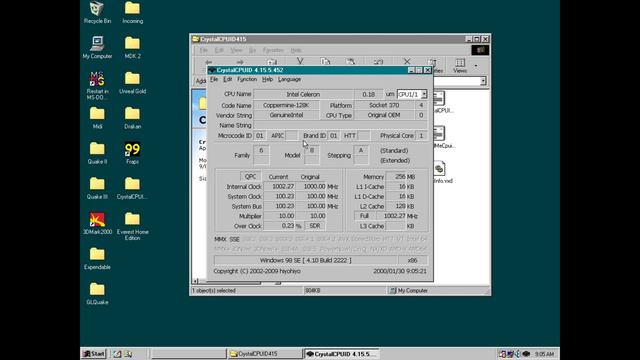Open the CPU1/1 selector dropdown
Screen dimensions: 640x360
424,94
